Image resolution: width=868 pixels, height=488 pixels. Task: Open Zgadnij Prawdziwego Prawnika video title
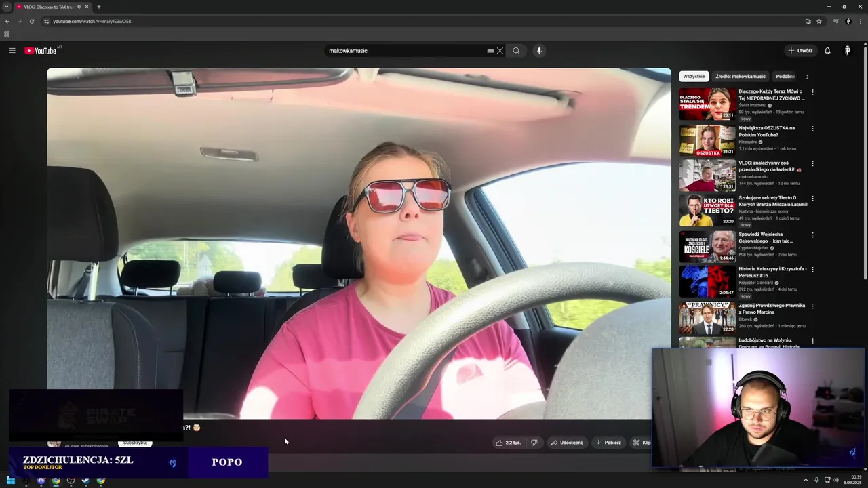pyautogui.click(x=771, y=308)
